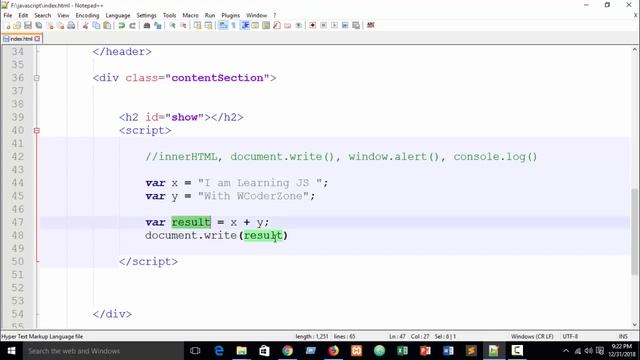Viewport: 640px width, 360px height.
Task: Open the Window menu
Action: click(x=256, y=16)
